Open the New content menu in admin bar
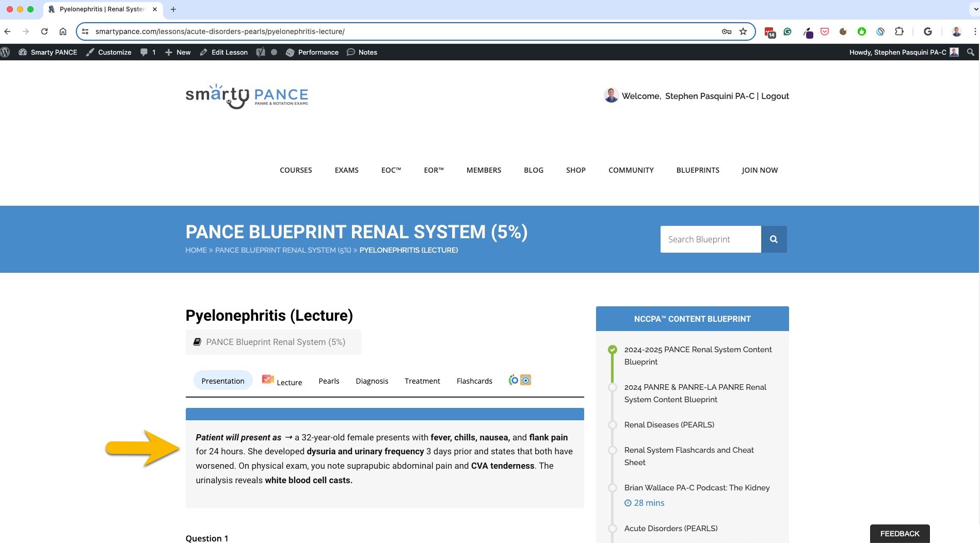The image size is (980, 543). tap(178, 52)
